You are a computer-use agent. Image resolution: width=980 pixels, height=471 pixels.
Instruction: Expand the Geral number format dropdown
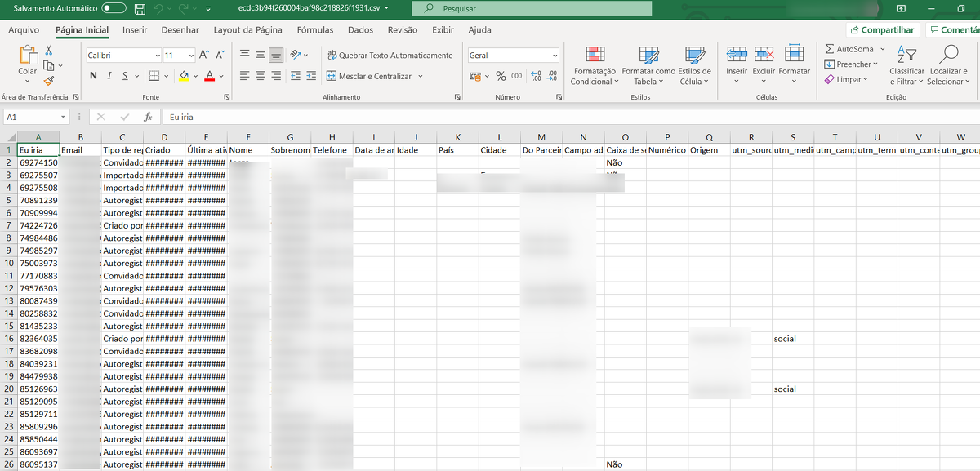pyautogui.click(x=555, y=56)
